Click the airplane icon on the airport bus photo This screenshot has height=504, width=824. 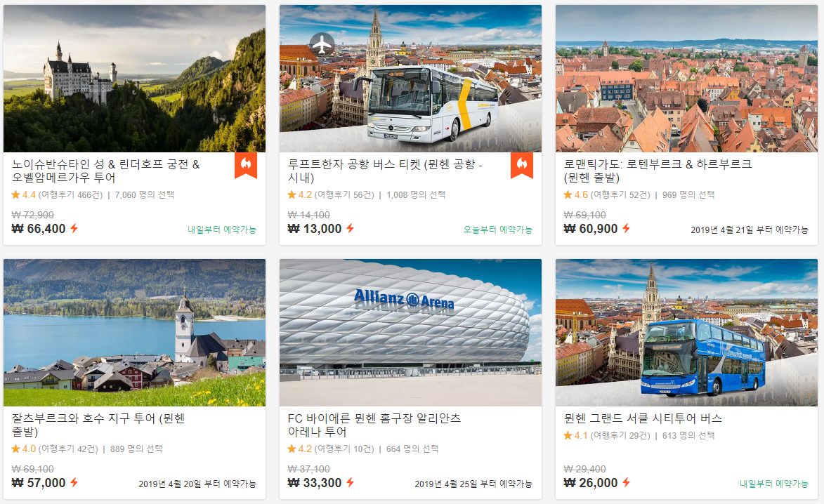pyautogui.click(x=322, y=44)
